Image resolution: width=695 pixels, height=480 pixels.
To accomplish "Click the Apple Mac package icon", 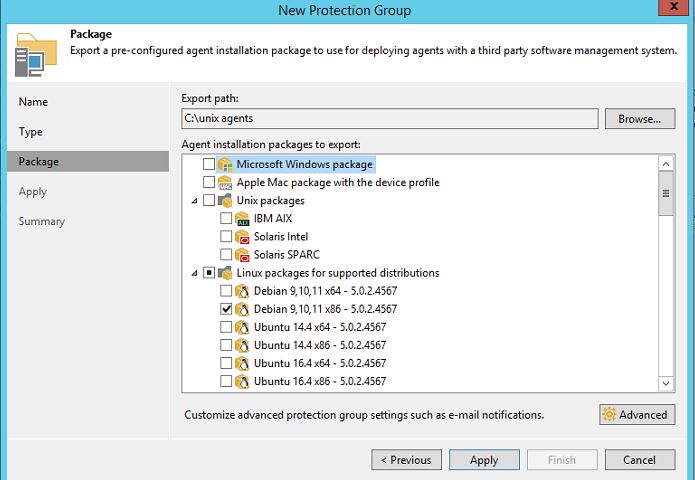I will 225,182.
